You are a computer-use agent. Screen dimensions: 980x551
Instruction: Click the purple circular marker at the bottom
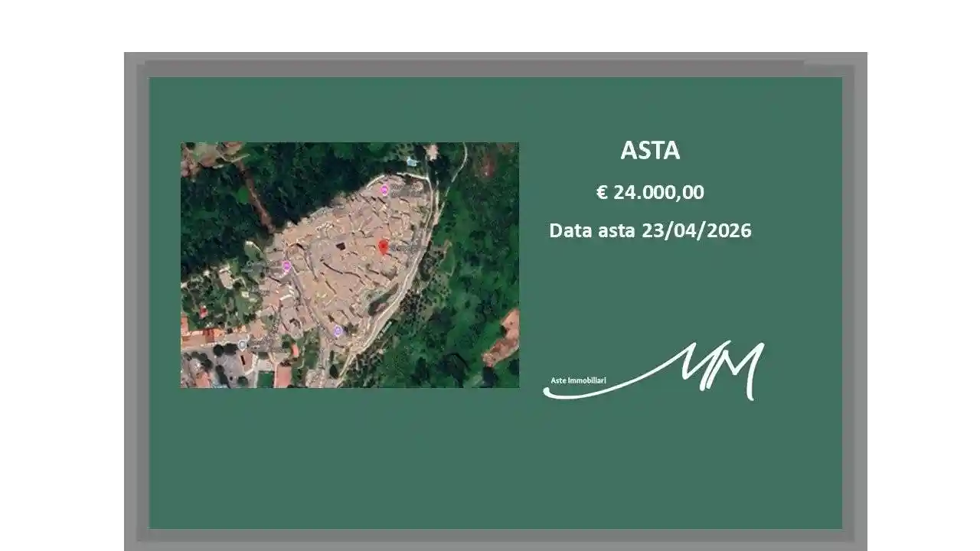(337, 330)
